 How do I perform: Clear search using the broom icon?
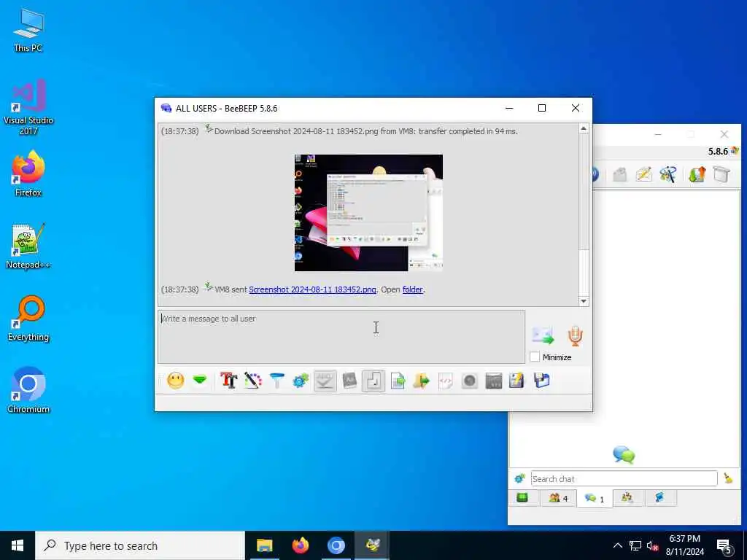[728, 478]
